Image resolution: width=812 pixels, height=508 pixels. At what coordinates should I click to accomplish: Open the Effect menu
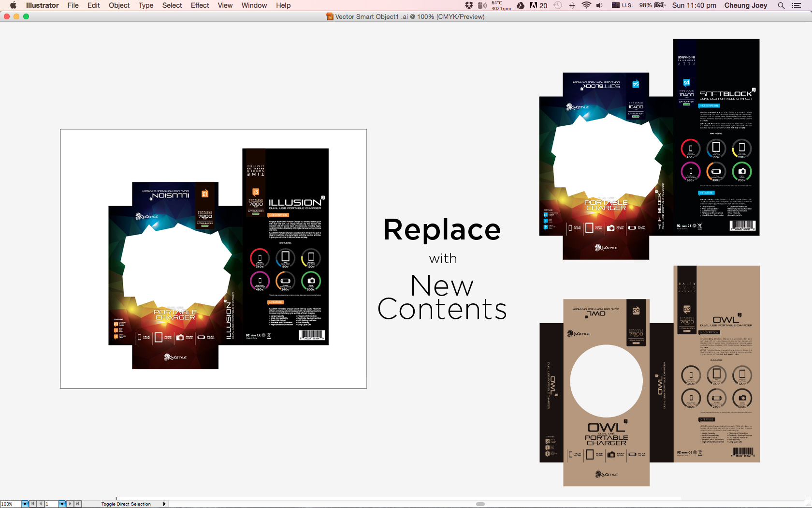[x=200, y=5]
